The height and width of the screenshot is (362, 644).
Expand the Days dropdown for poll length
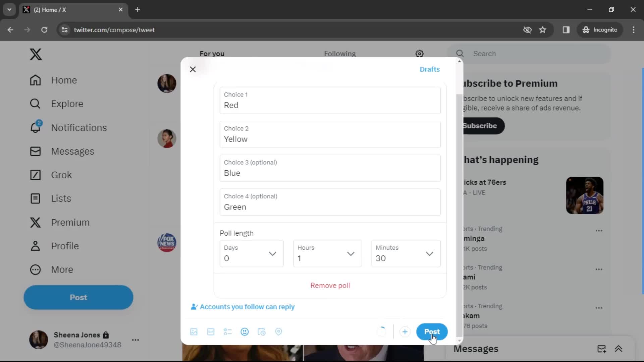(x=272, y=253)
